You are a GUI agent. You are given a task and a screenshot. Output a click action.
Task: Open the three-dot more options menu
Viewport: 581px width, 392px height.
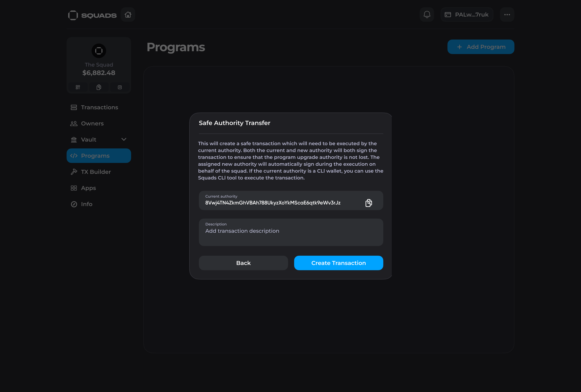click(507, 15)
